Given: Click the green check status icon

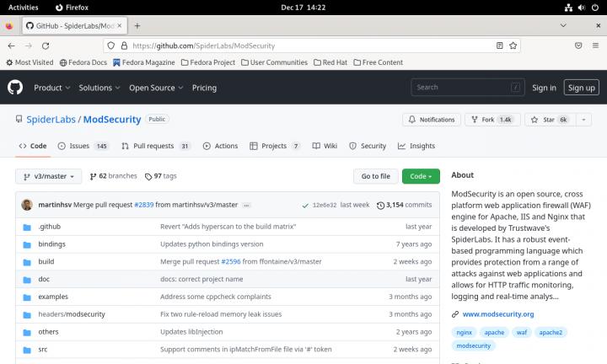Looking at the screenshot, I should point(305,205).
